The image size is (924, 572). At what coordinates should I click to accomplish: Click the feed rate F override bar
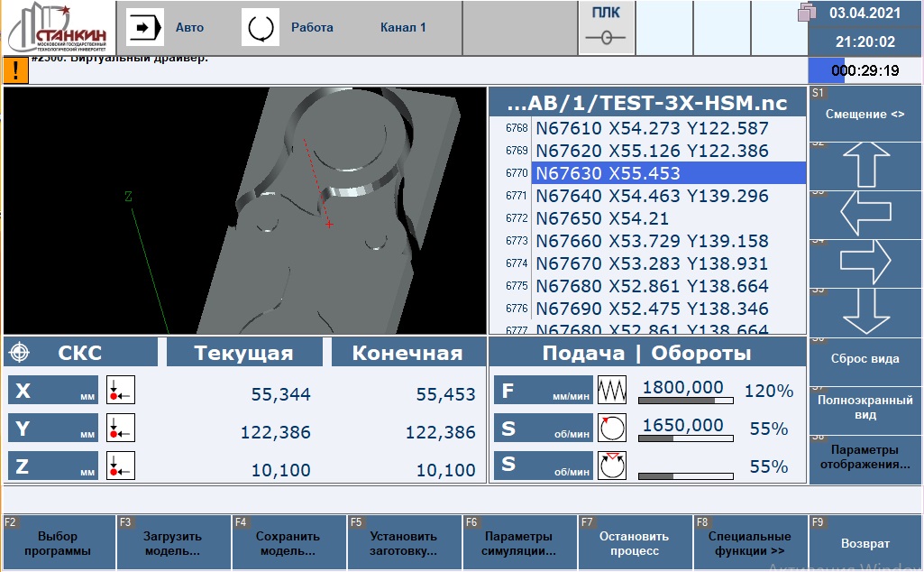(x=682, y=400)
